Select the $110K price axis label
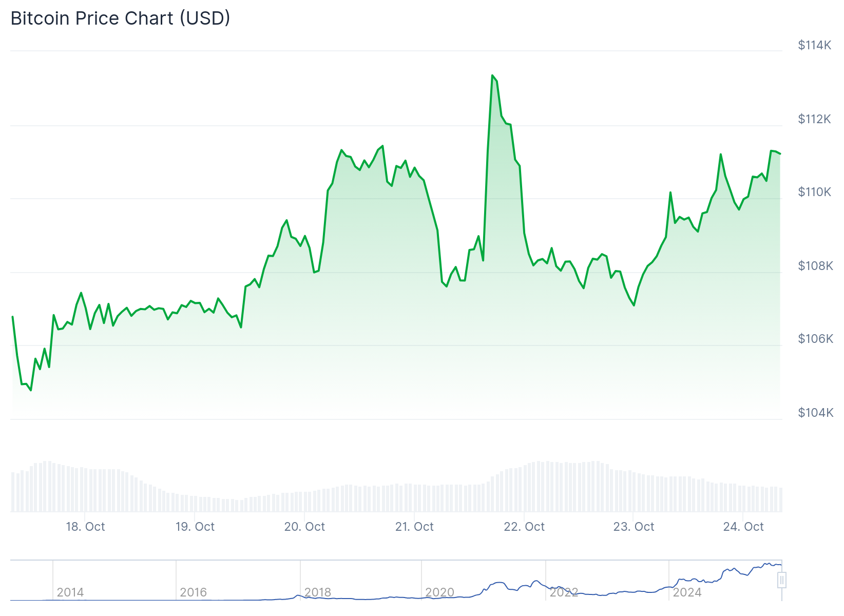Screen dimensions: 844x616 [815, 192]
